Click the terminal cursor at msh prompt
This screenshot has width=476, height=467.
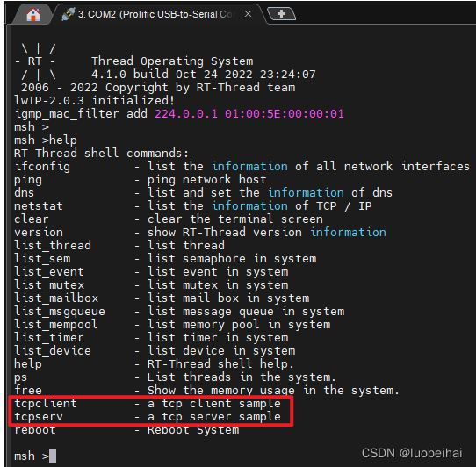(53, 456)
